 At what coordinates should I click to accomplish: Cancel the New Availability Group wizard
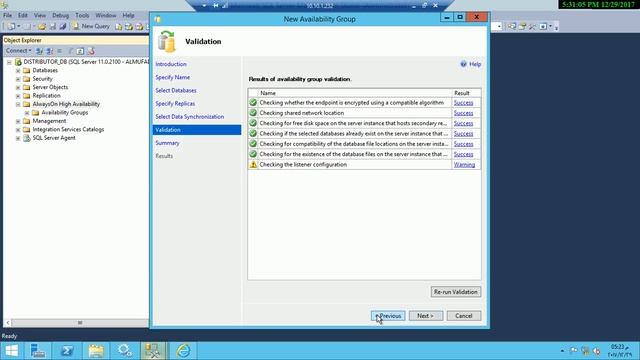(464, 316)
